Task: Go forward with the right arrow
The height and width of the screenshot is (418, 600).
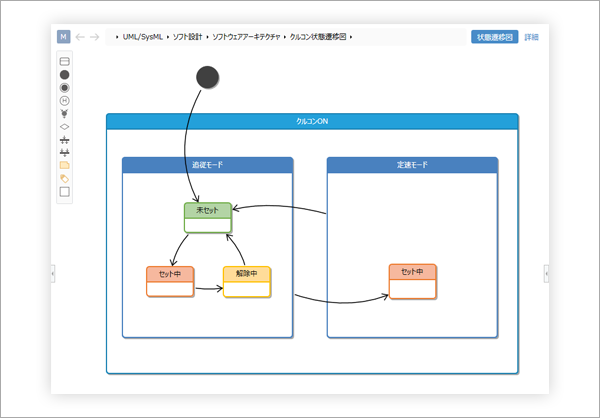Action: pyautogui.click(x=95, y=37)
